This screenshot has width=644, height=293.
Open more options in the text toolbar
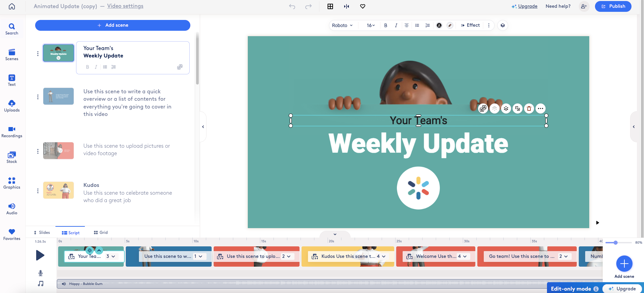[488, 25]
